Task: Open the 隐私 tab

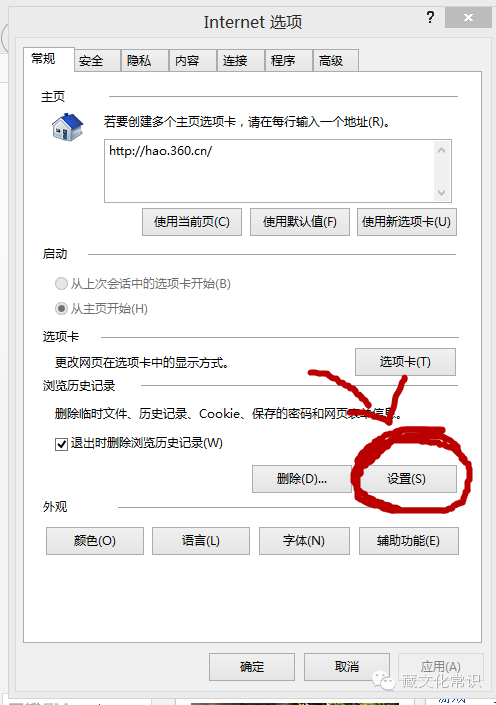Action: coord(145,61)
